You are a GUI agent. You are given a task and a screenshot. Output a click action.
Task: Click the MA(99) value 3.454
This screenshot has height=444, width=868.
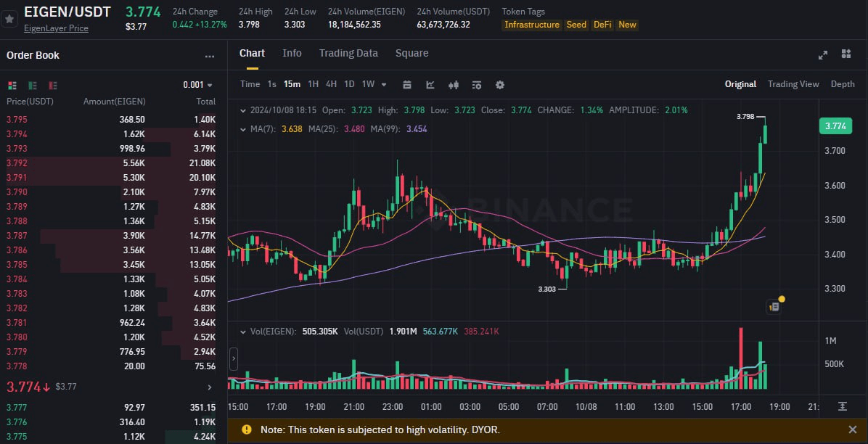(417, 129)
